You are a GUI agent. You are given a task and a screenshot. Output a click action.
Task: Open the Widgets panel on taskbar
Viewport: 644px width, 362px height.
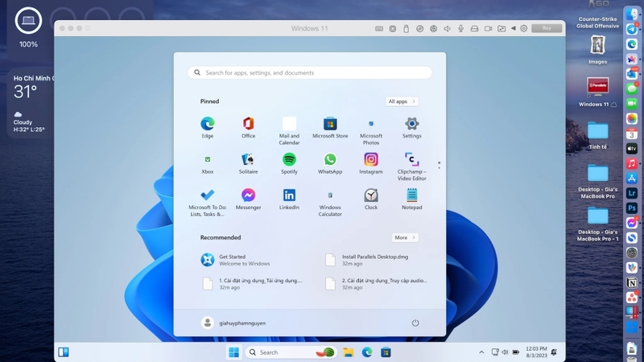tap(64, 352)
